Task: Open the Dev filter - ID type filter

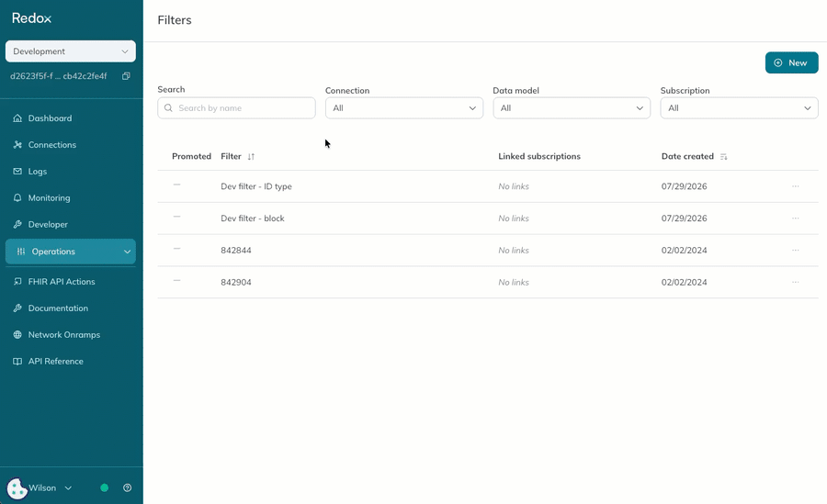Action: tap(256, 186)
